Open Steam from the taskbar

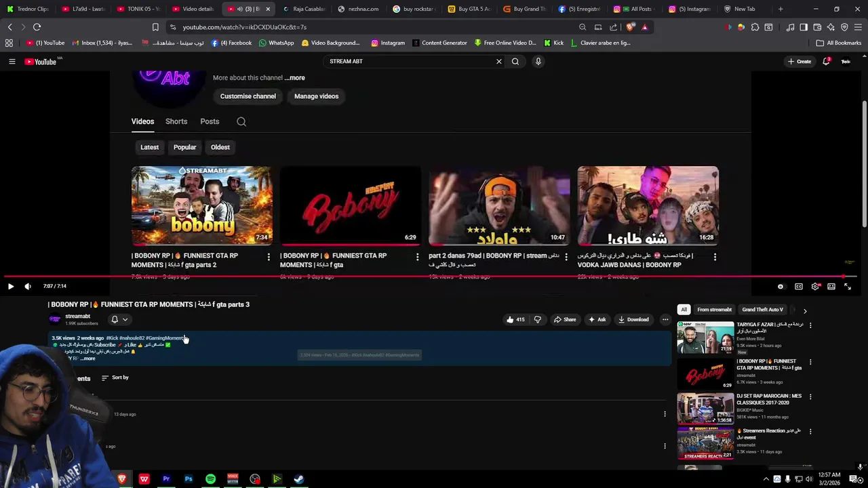point(298,479)
